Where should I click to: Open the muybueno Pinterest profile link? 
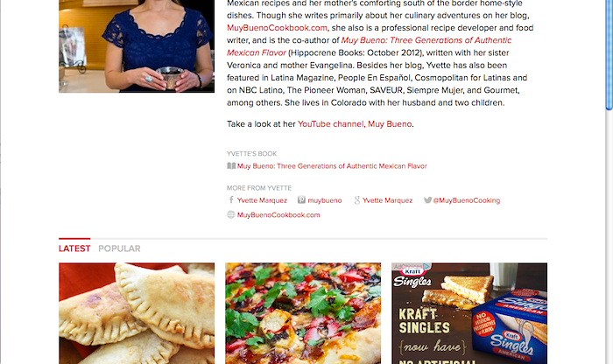[x=325, y=200]
